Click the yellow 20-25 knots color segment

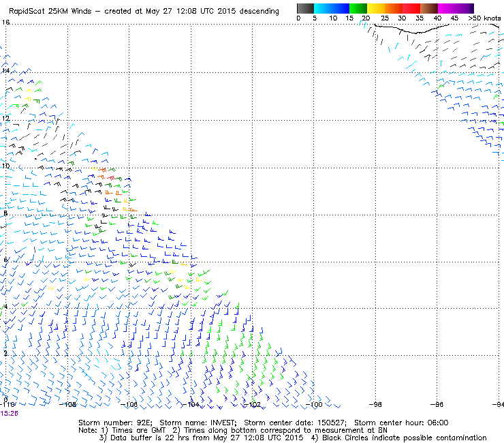[376, 8]
